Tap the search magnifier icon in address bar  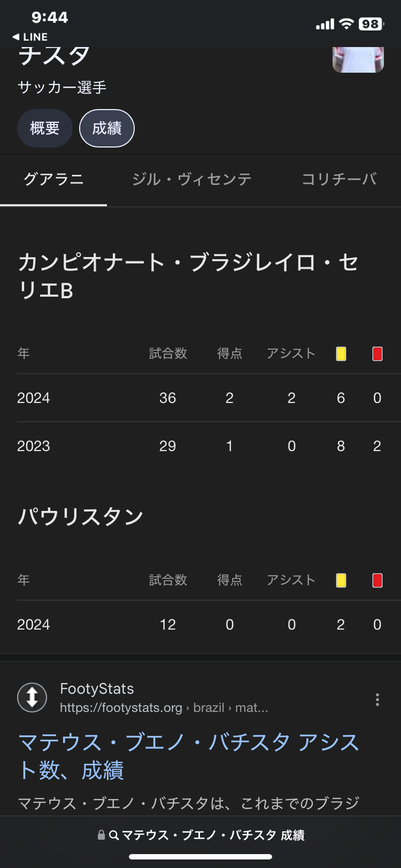(114, 835)
